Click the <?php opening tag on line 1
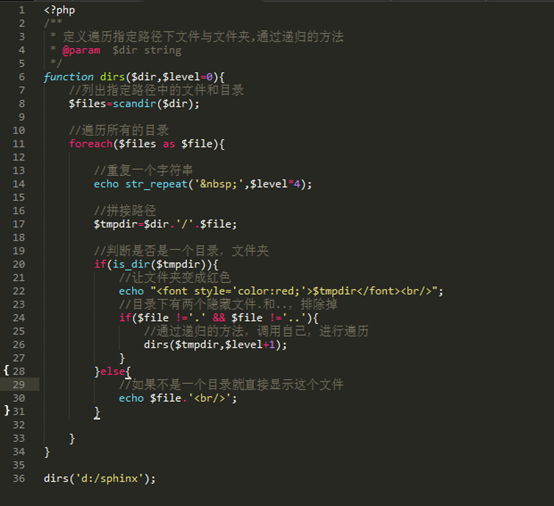The image size is (554, 506). [x=59, y=10]
